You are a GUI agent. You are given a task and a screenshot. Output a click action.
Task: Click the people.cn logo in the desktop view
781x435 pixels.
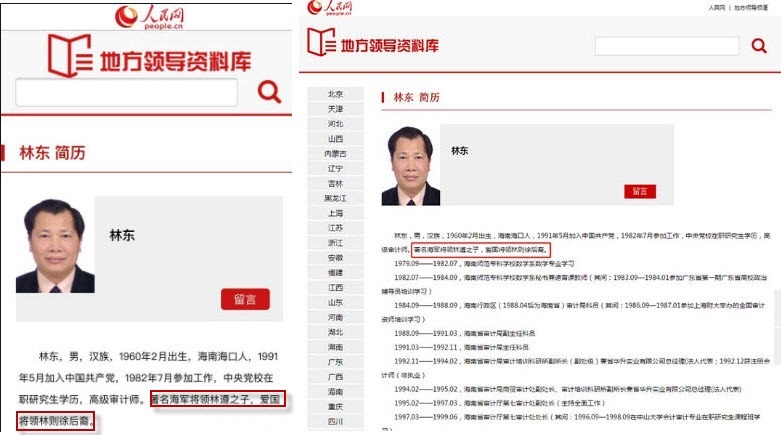(x=330, y=7)
